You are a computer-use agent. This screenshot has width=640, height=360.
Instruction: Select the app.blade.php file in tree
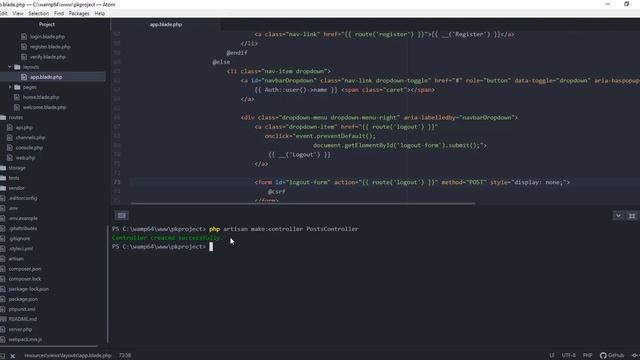(46, 77)
